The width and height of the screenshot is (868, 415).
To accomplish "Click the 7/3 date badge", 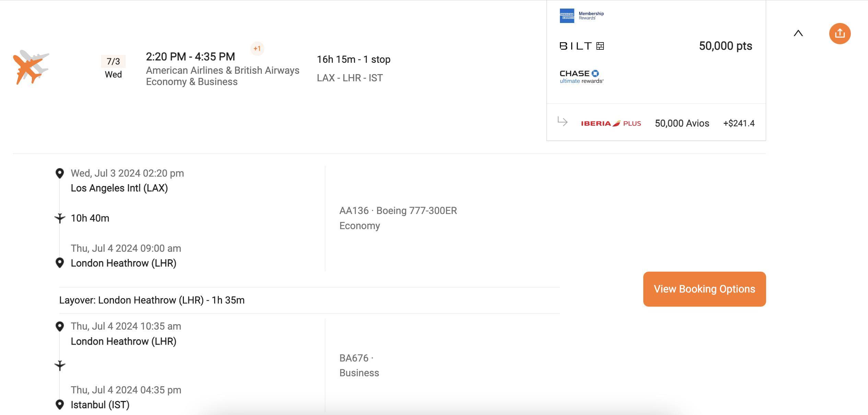I will pos(113,61).
